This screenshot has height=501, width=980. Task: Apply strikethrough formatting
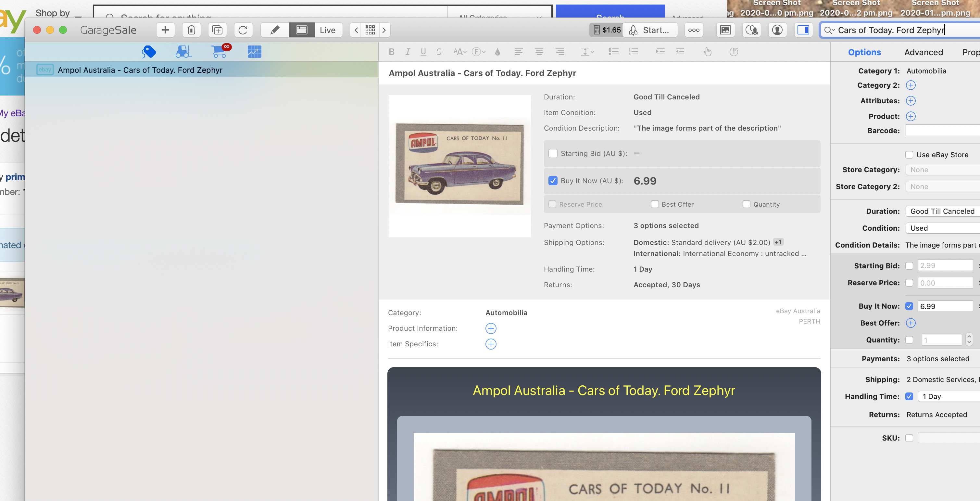click(439, 52)
